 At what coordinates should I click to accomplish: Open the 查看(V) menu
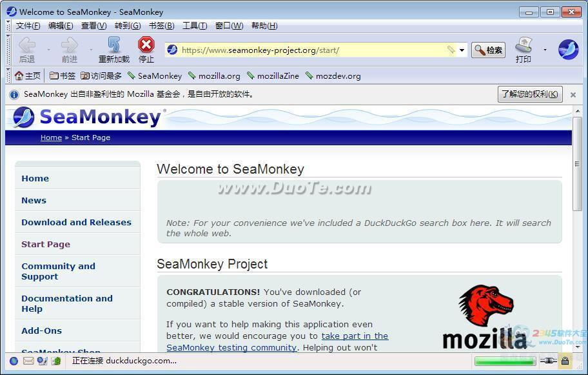coord(93,26)
